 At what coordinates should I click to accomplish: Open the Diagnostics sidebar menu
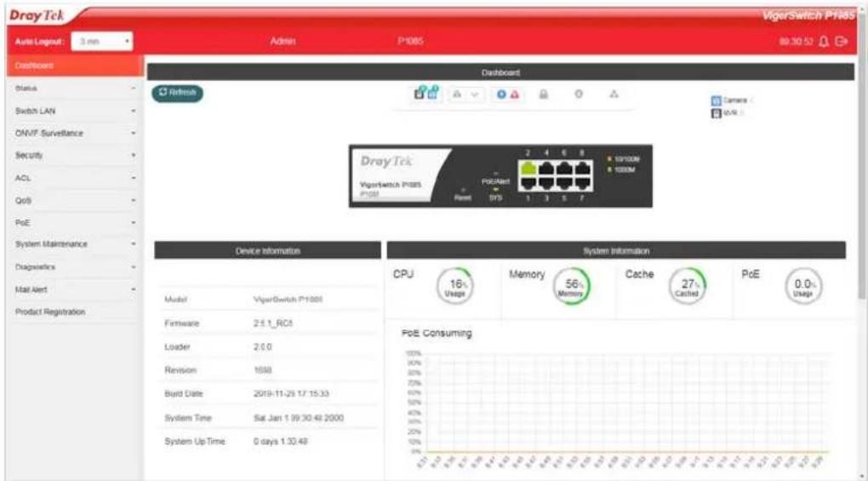point(75,267)
